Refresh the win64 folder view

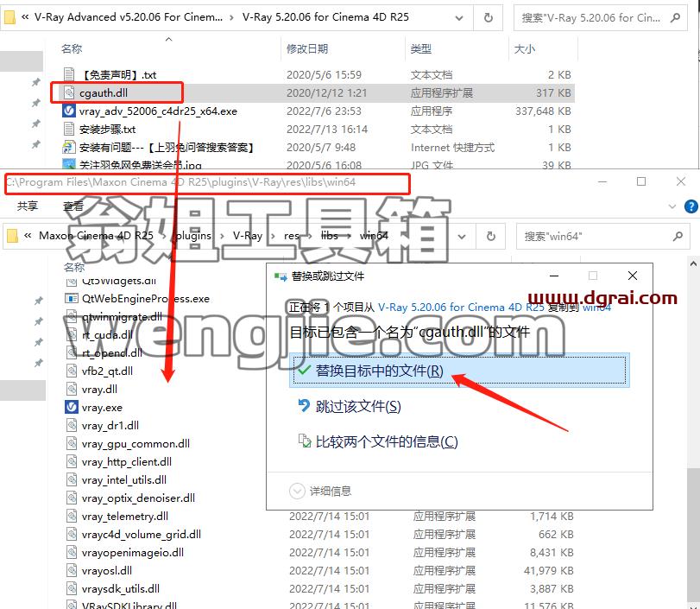click(490, 236)
